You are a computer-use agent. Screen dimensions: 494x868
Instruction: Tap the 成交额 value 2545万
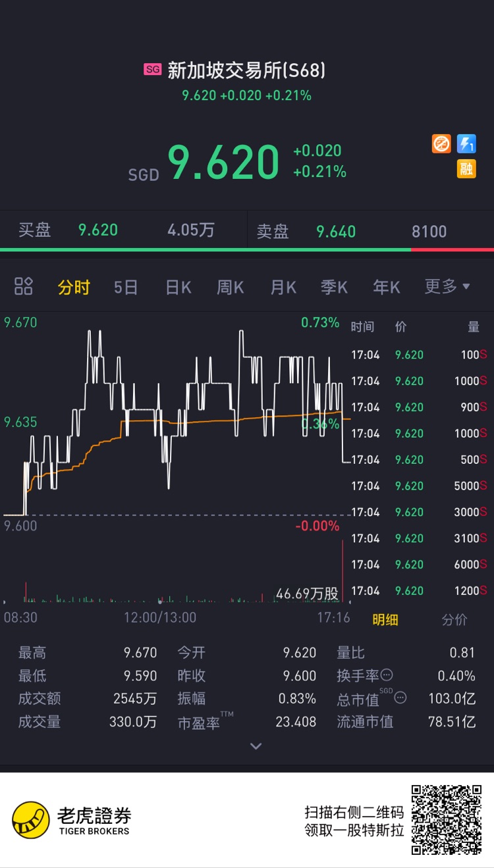(135, 698)
